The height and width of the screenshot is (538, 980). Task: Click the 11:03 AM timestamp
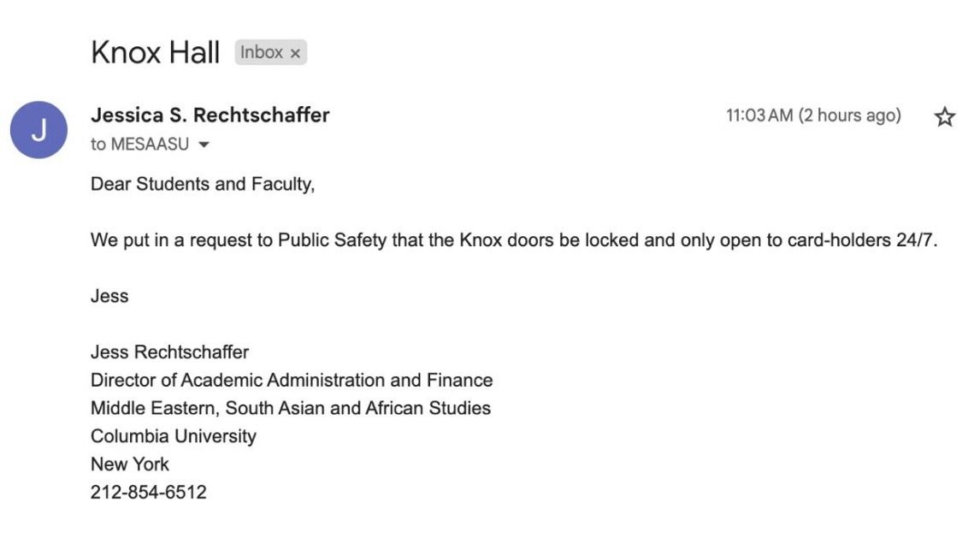(x=759, y=115)
